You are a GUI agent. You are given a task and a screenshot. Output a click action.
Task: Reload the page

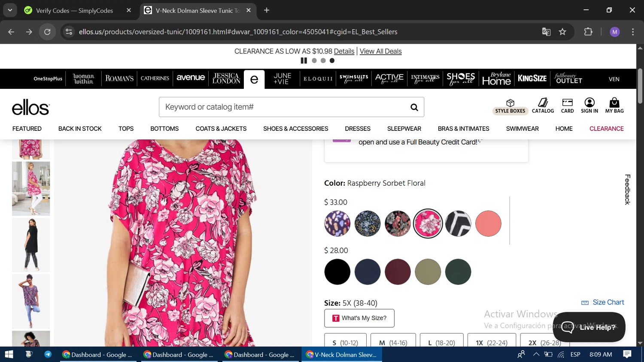click(47, 32)
